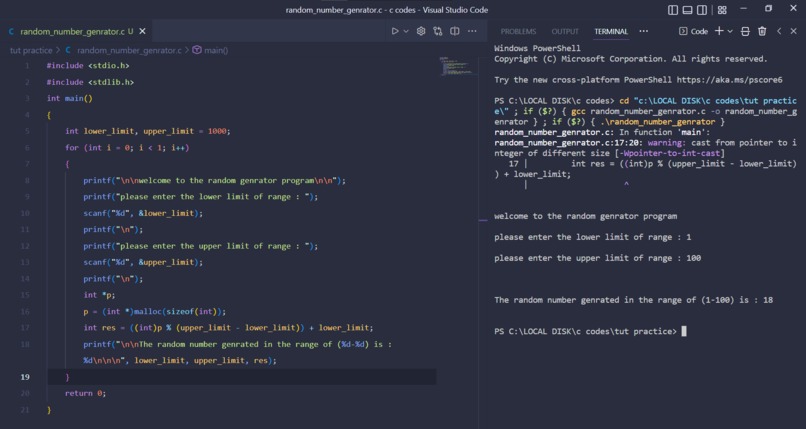Screen dimensions: 806x429
Task: Open the Code terminal selector
Action: pyautogui.click(x=693, y=31)
